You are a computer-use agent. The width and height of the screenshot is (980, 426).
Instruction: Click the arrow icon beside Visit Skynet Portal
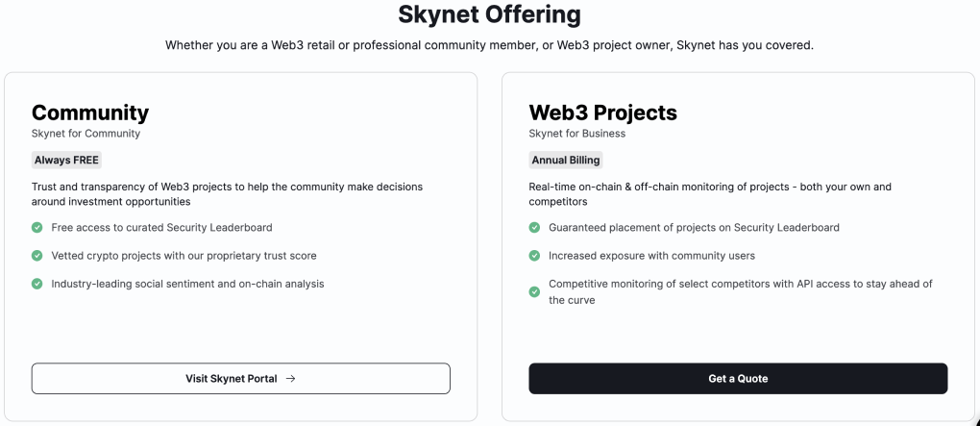click(290, 379)
